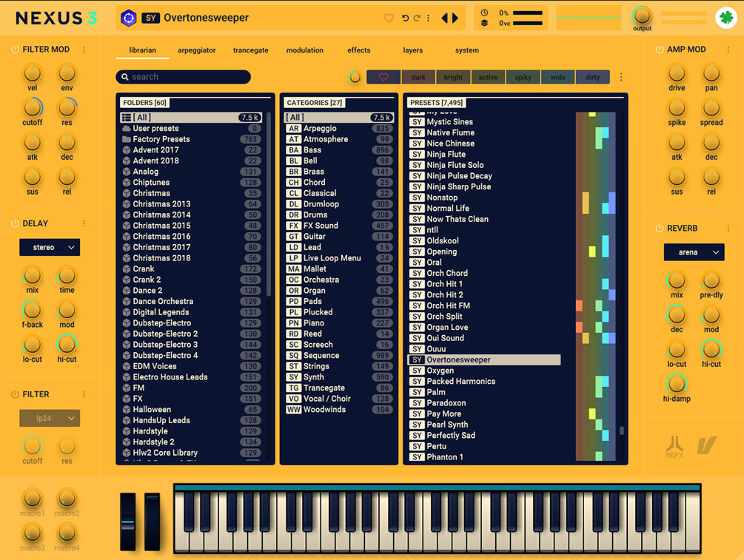Open FILTER options three-dot menu
744x560 pixels.
click(84, 394)
